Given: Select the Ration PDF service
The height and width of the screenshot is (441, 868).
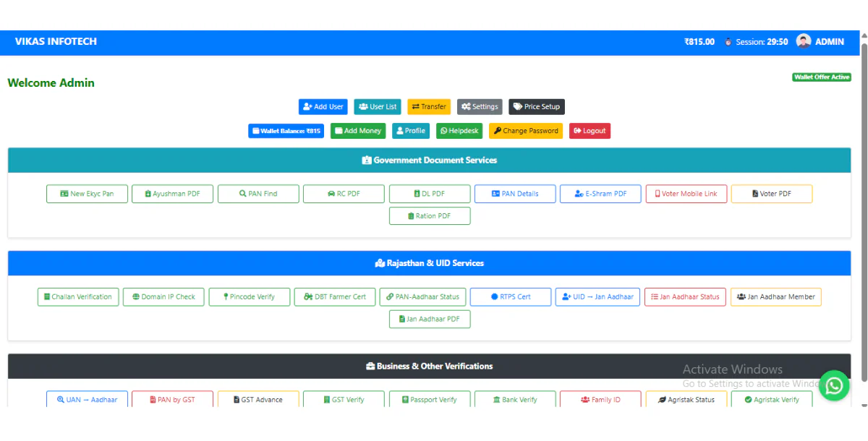Looking at the screenshot, I should click(430, 216).
